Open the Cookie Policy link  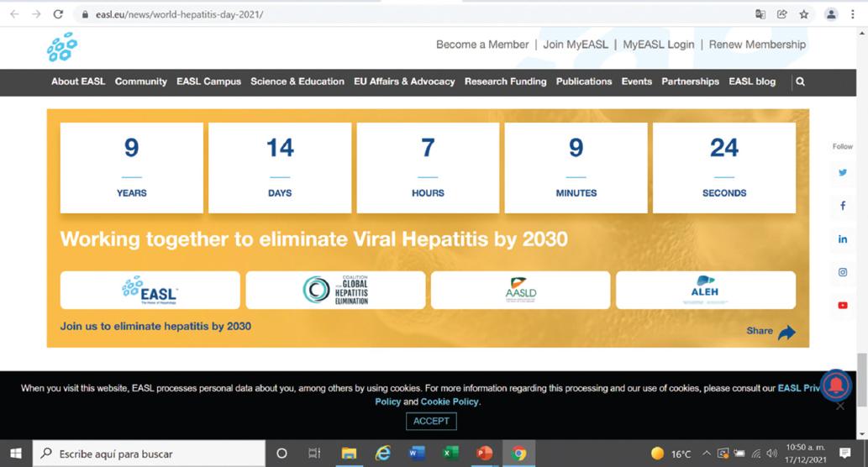click(x=450, y=401)
